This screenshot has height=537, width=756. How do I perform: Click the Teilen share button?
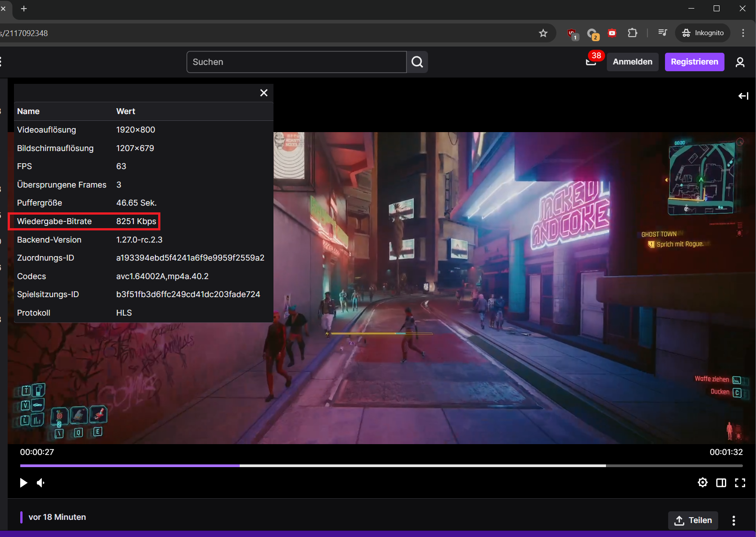[x=693, y=520]
